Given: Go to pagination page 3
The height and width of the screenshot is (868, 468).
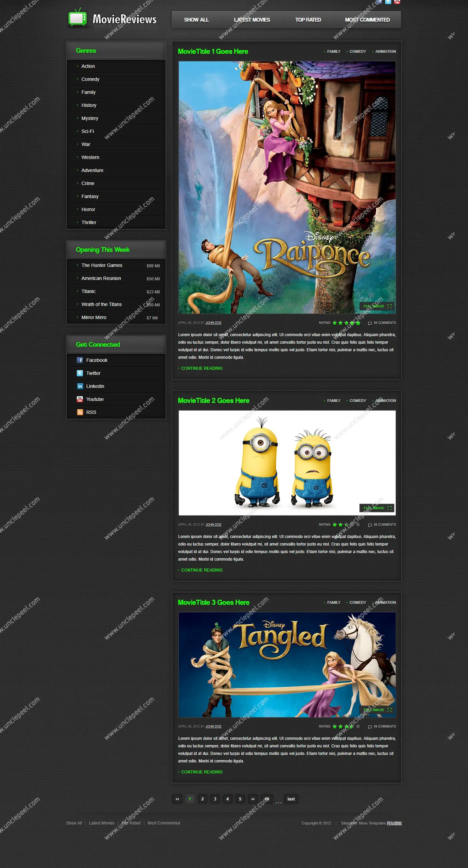Looking at the screenshot, I should point(215,799).
